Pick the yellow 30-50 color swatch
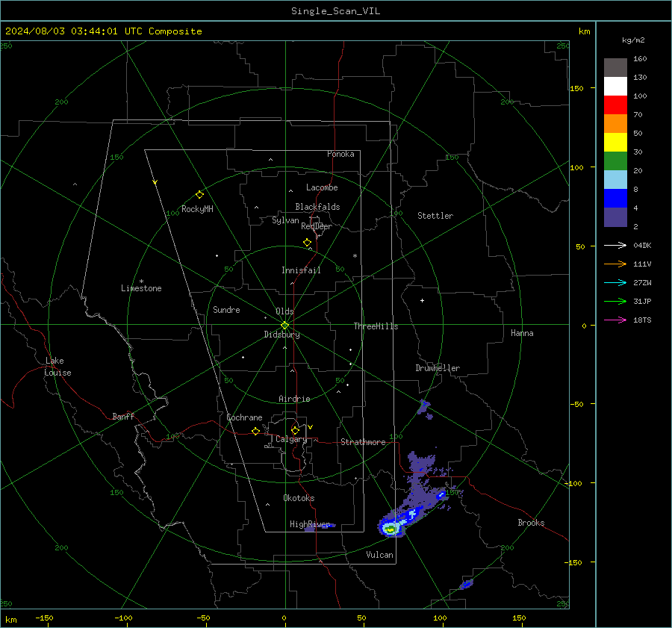 615,143
